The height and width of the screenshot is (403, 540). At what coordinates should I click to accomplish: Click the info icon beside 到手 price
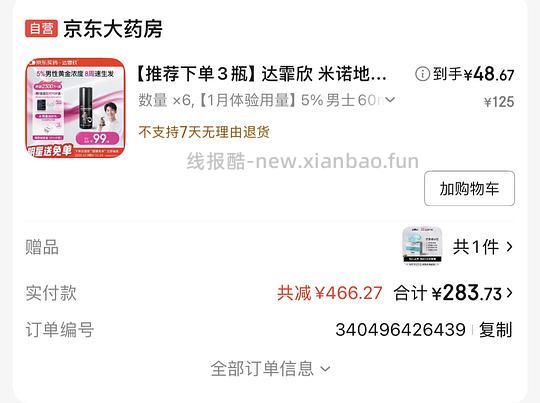(422, 74)
